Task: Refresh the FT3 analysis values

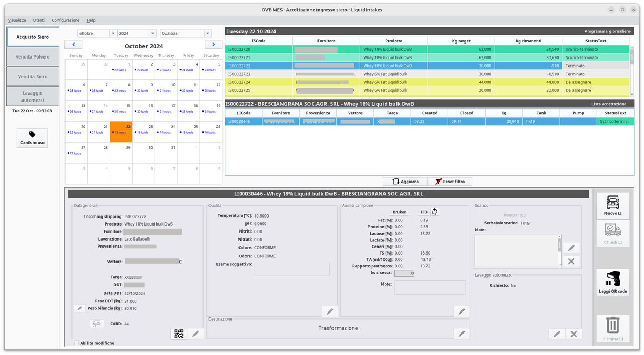Action: tap(435, 212)
